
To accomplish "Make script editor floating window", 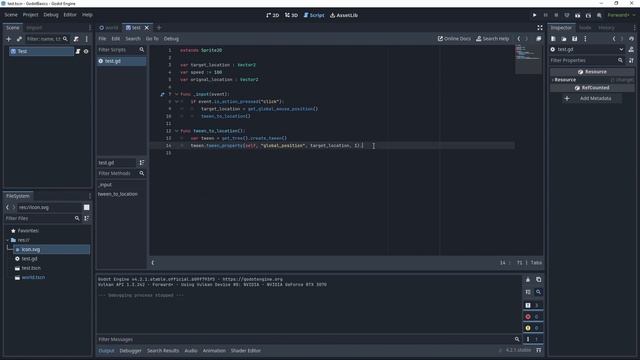I will coord(538,39).
